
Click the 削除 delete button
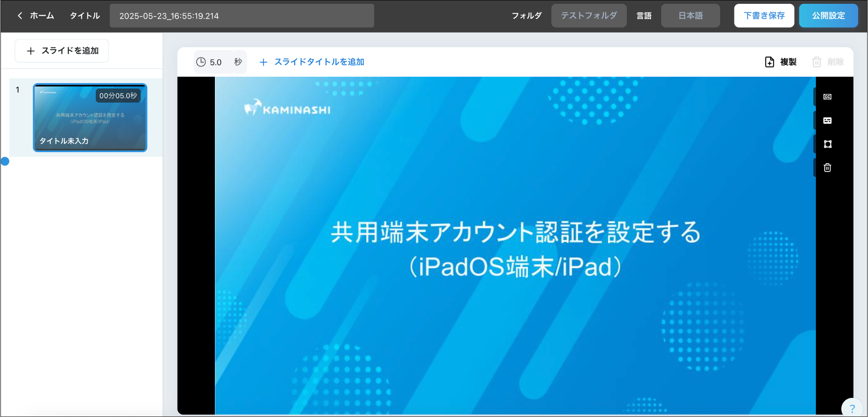828,62
